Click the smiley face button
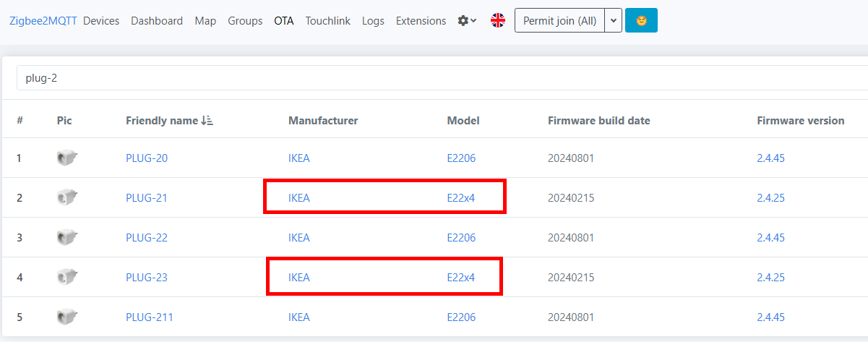This screenshot has height=342, width=868. tap(641, 20)
